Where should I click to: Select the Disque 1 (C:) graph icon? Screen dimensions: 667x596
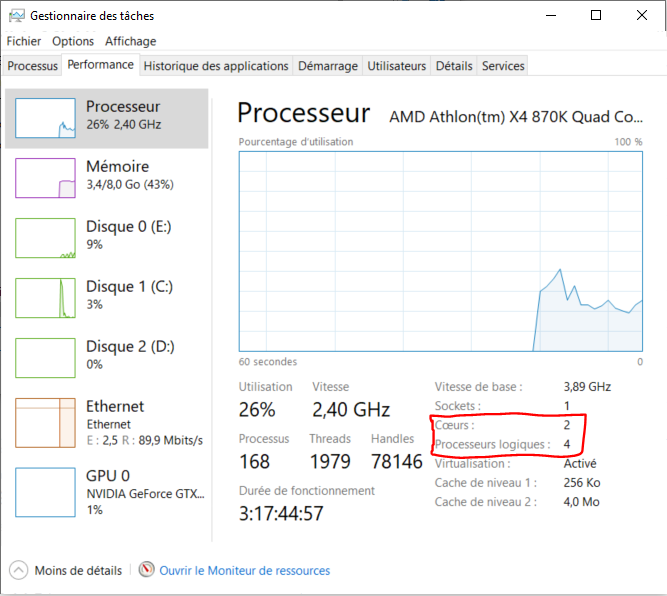[46, 298]
